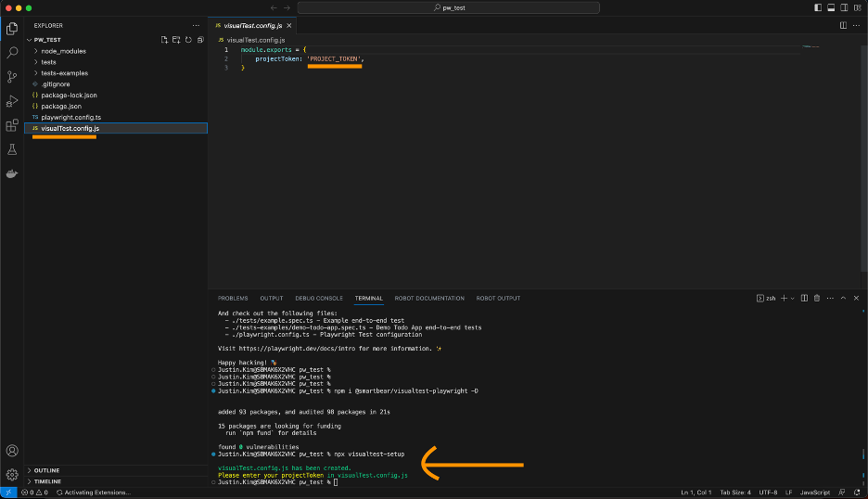Open the Explorer view in activity bar
The height and width of the screenshot is (499, 868).
(x=12, y=28)
